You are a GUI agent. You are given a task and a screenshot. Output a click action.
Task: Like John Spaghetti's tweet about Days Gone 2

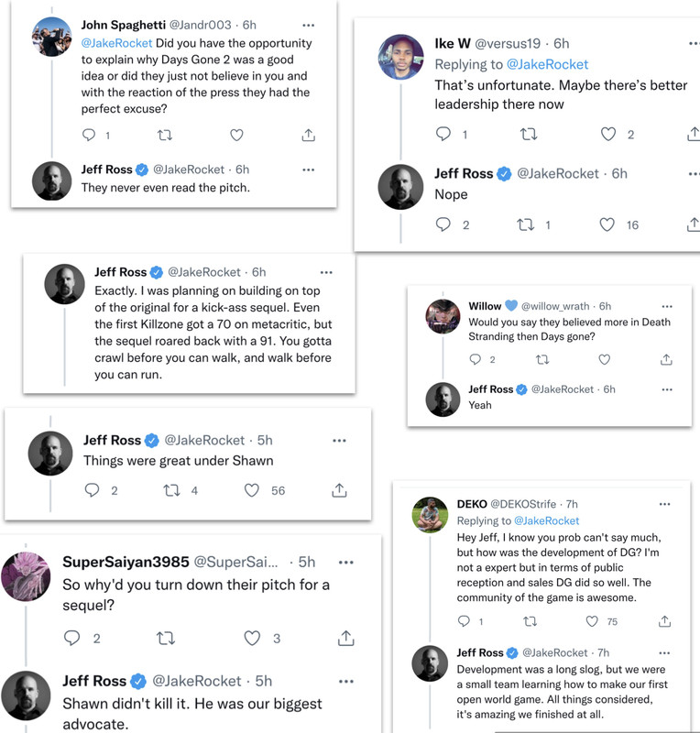click(236, 136)
